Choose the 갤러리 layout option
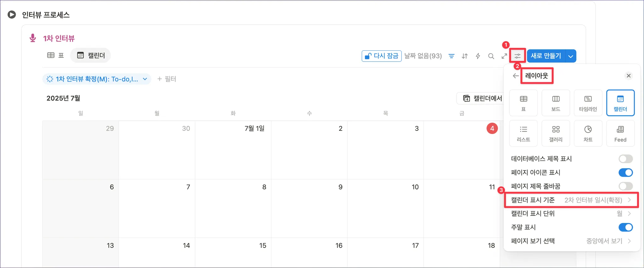 tap(556, 133)
